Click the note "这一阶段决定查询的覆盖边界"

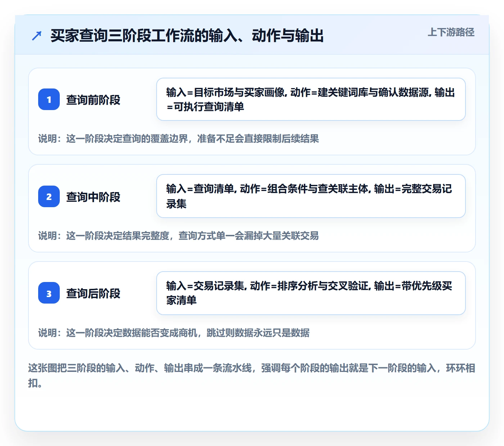coord(179,138)
